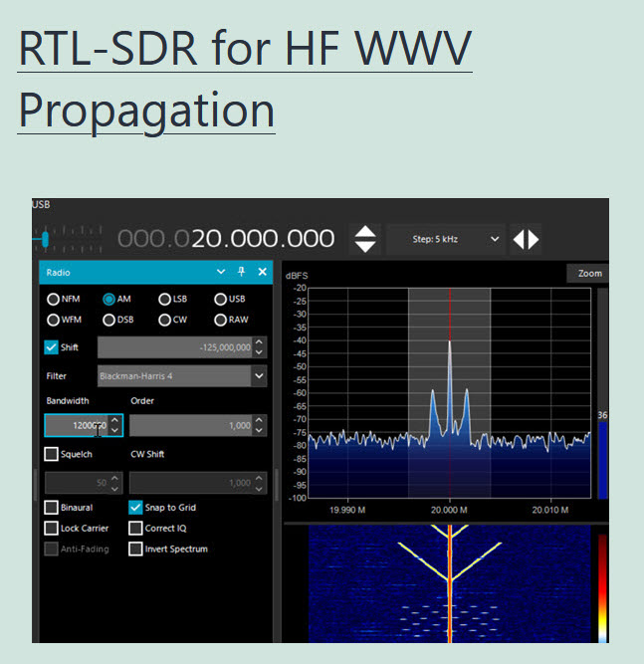
Task: Collapse the Radio panel with chevron
Action: [221, 272]
